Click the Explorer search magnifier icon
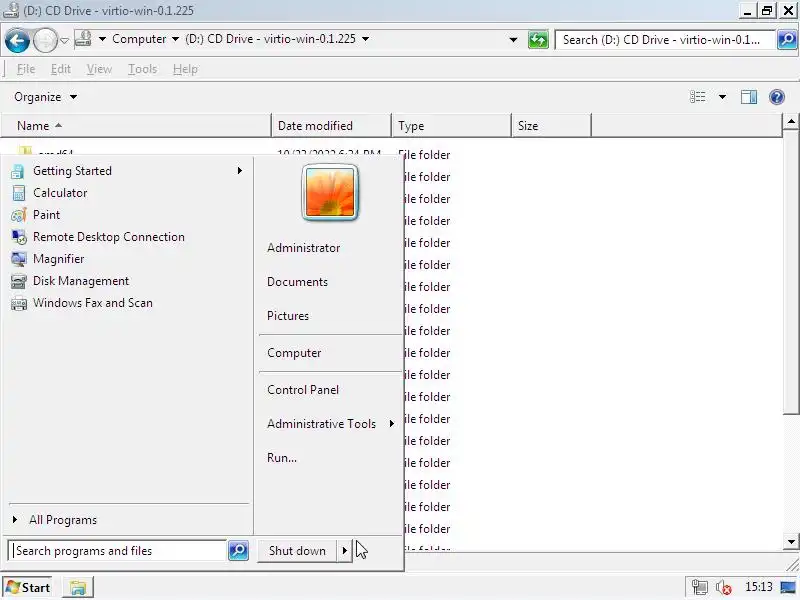This screenshot has height=600, width=800. coord(787,40)
